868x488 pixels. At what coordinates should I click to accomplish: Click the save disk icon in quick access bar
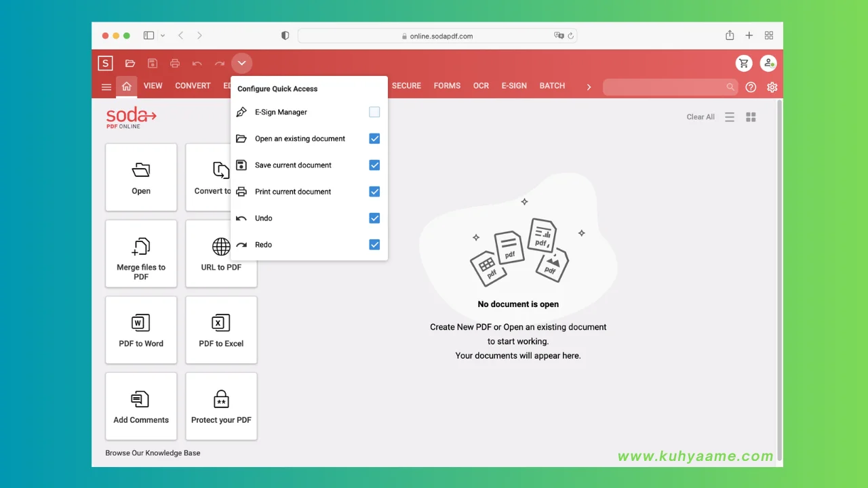click(x=153, y=64)
